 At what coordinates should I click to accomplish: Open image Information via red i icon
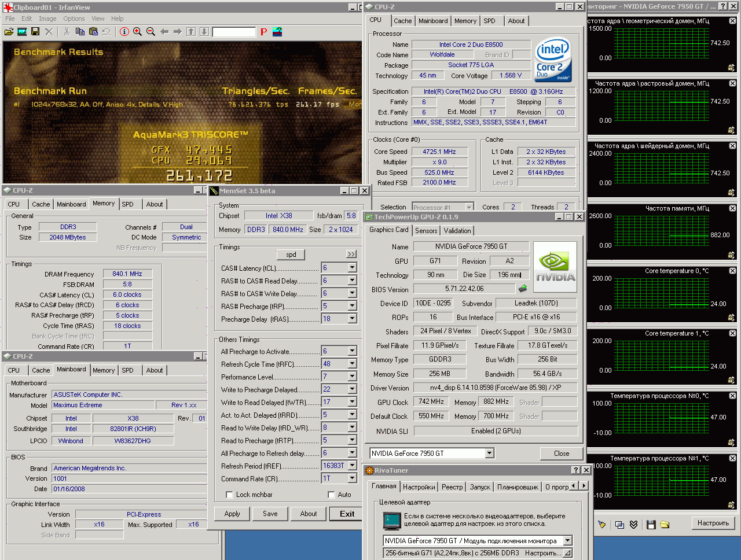124,32
